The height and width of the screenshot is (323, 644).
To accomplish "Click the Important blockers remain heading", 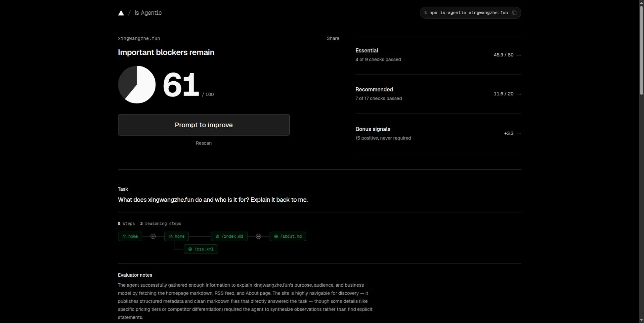I will [x=166, y=52].
